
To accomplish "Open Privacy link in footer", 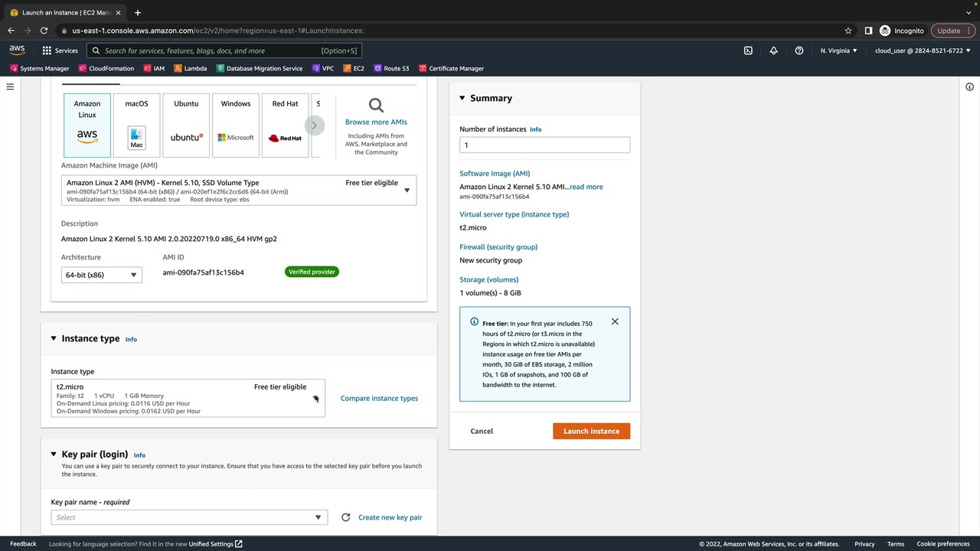I will coord(864,544).
